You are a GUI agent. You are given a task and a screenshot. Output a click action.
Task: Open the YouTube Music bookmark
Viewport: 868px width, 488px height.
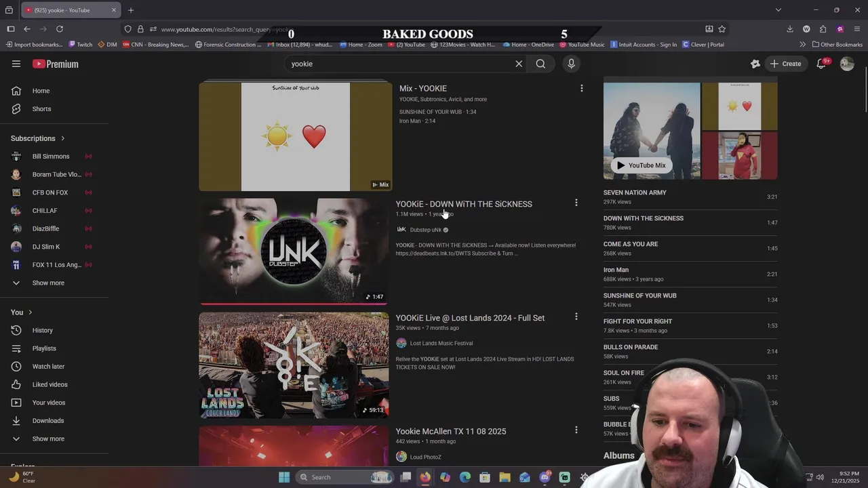coord(582,45)
